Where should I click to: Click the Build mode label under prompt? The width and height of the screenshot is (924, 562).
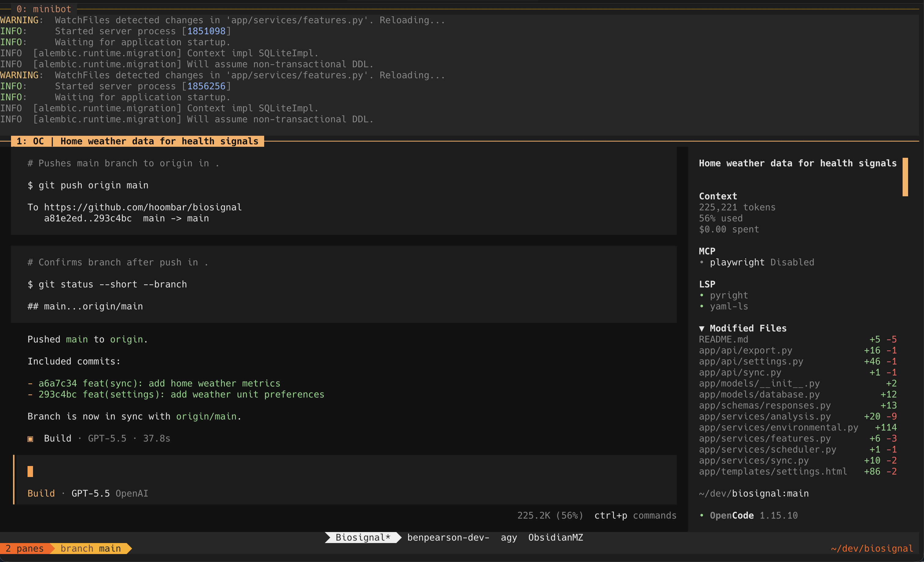point(41,494)
